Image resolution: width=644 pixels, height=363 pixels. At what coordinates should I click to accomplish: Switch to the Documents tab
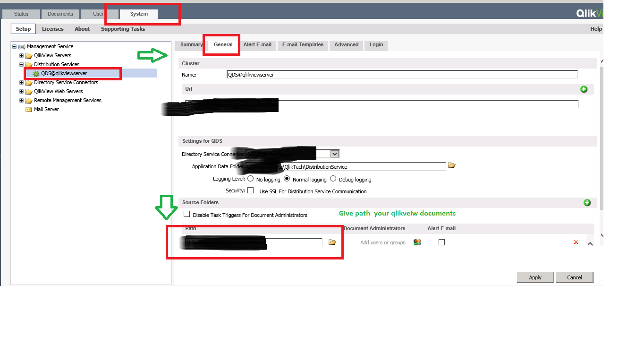click(60, 14)
